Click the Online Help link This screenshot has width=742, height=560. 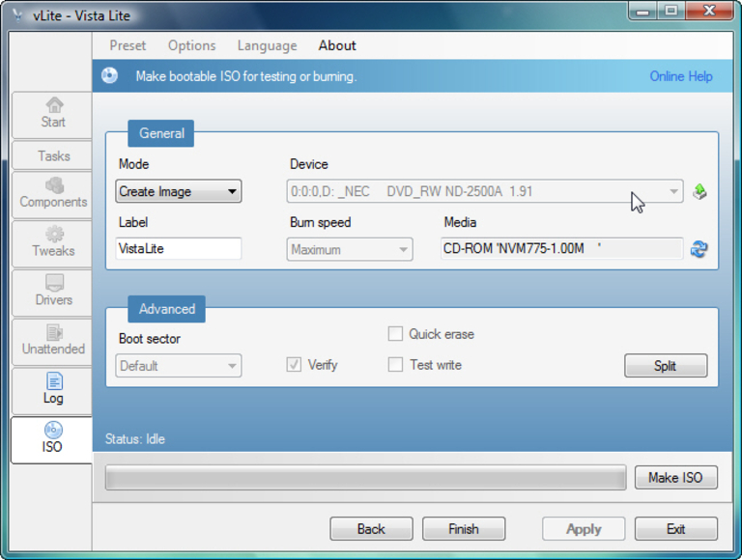point(681,76)
